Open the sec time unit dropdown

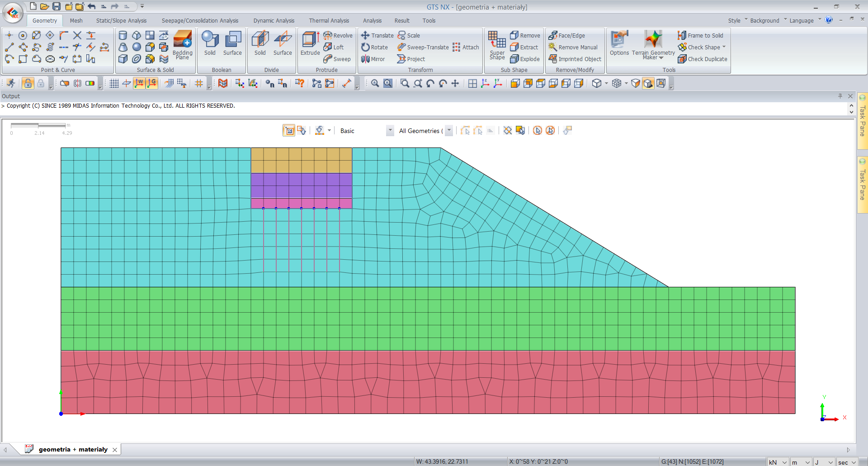click(x=847, y=462)
